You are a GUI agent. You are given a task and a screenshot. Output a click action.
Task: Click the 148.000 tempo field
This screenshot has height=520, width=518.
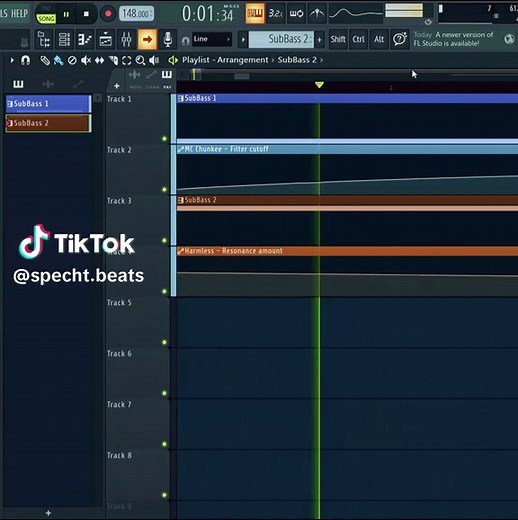point(136,14)
